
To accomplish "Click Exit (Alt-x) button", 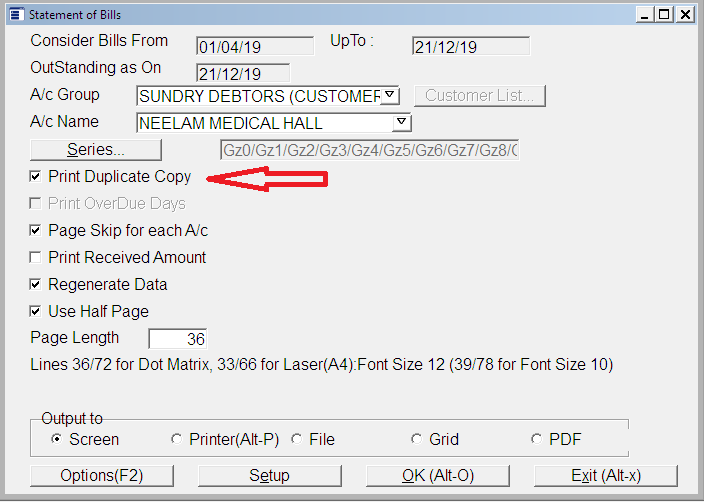I will [x=606, y=476].
